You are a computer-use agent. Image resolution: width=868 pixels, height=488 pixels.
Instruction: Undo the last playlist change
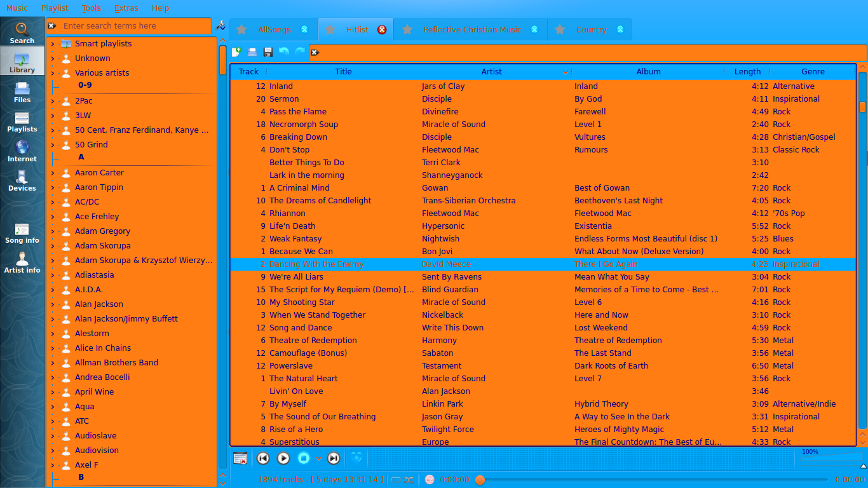284,52
